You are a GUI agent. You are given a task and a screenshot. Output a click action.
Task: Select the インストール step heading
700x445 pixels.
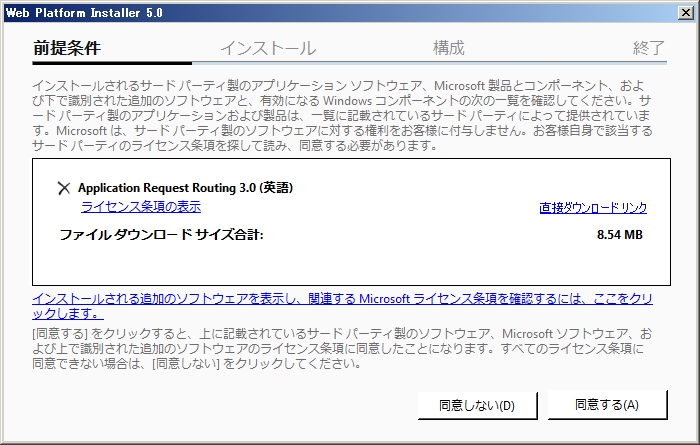click(x=268, y=48)
